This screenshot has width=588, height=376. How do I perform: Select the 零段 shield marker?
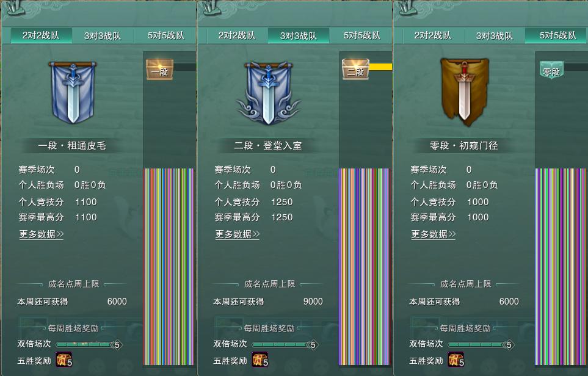551,70
